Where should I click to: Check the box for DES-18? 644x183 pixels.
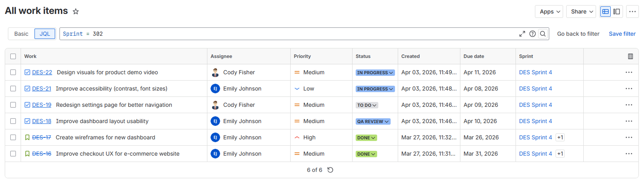pyautogui.click(x=13, y=121)
